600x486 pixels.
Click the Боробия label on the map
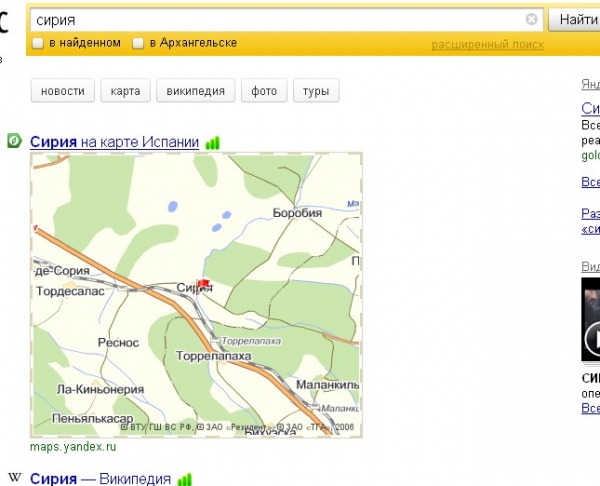(297, 213)
